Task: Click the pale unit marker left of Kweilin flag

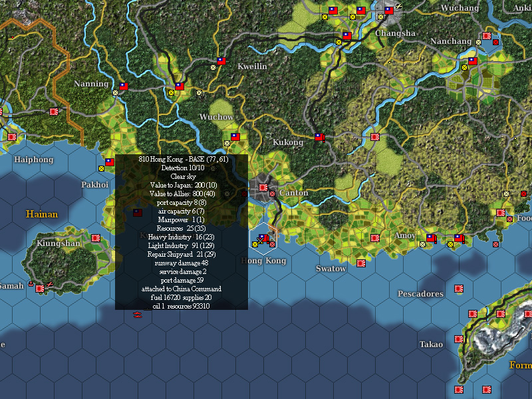Action: [213, 67]
